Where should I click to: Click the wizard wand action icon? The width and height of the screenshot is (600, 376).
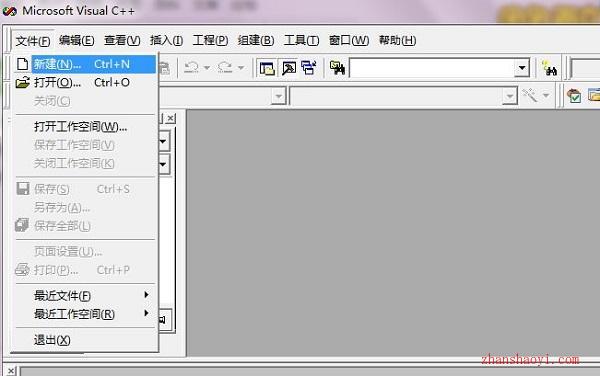530,95
